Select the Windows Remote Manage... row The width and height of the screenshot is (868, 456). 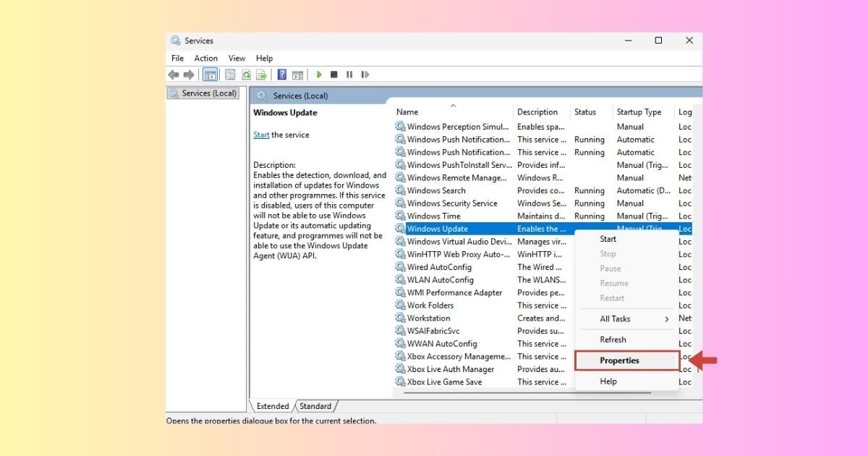[x=542, y=178]
